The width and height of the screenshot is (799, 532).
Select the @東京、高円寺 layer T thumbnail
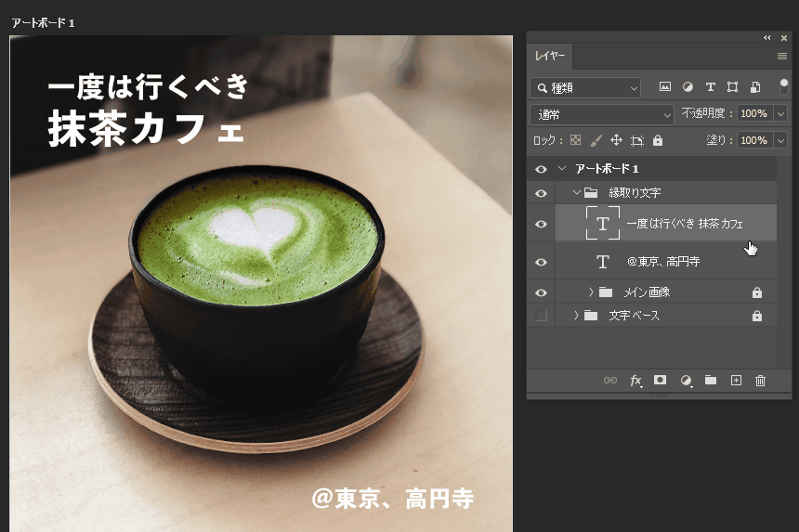pos(603,262)
